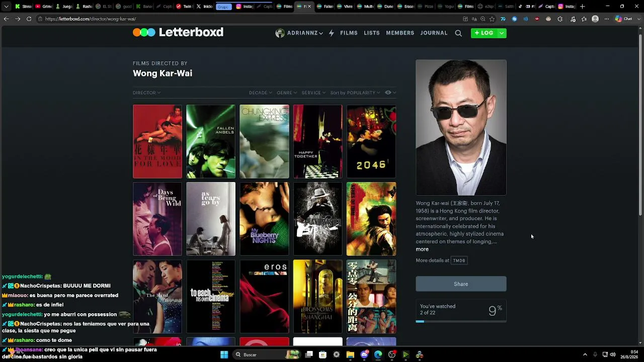Open the DECADE filter dropdown
The height and width of the screenshot is (362, 644).
(x=261, y=93)
